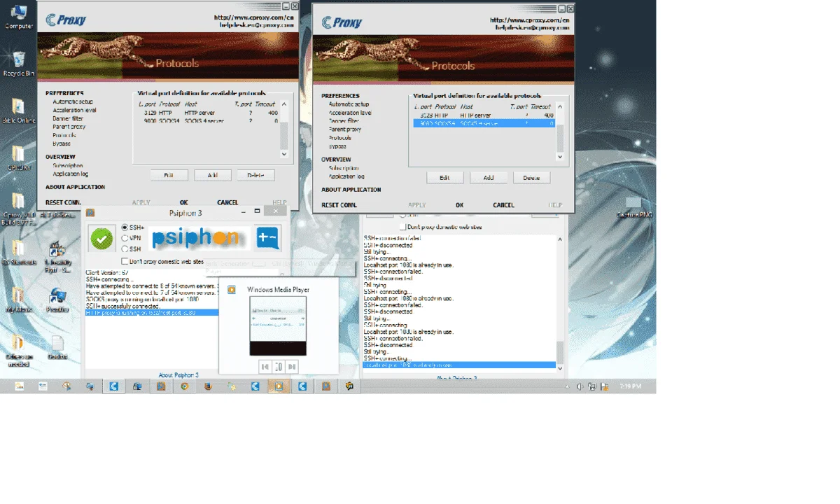Select 9000 SOCKS4 row in left CProxy list

tap(208, 121)
